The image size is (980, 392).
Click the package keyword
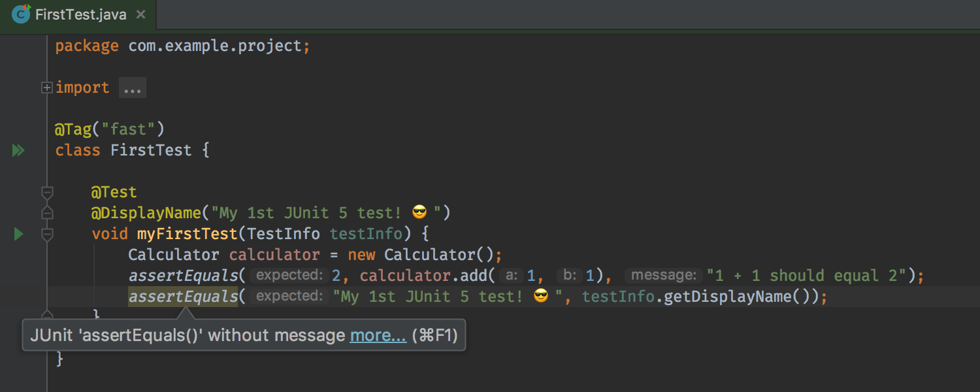[x=87, y=46]
